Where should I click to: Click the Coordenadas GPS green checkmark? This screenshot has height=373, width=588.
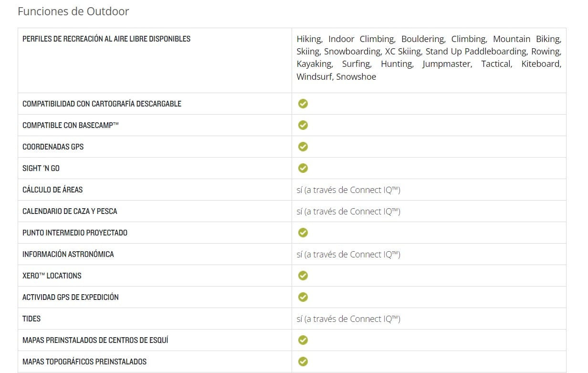coord(303,147)
